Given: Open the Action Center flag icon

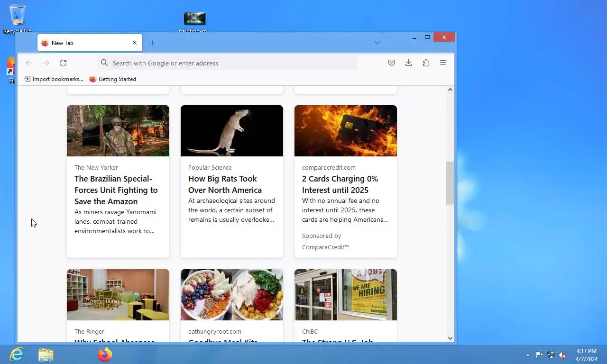Looking at the screenshot, I should coord(540,355).
